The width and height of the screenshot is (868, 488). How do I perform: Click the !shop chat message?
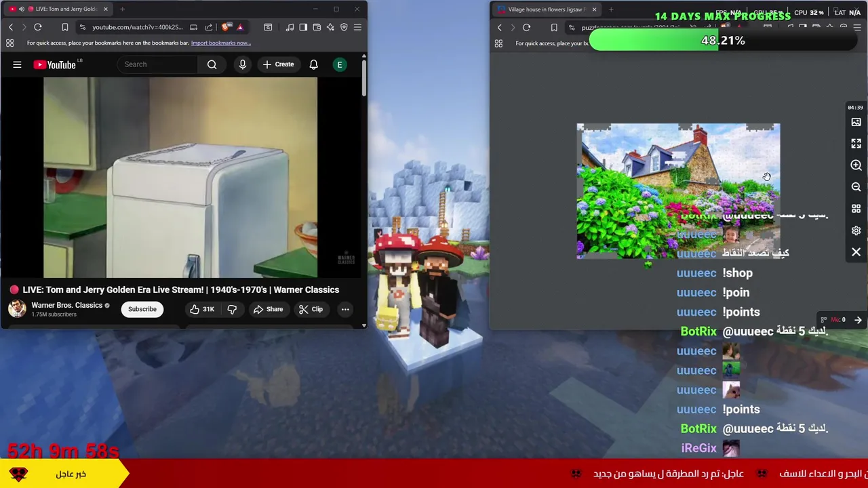737,273
